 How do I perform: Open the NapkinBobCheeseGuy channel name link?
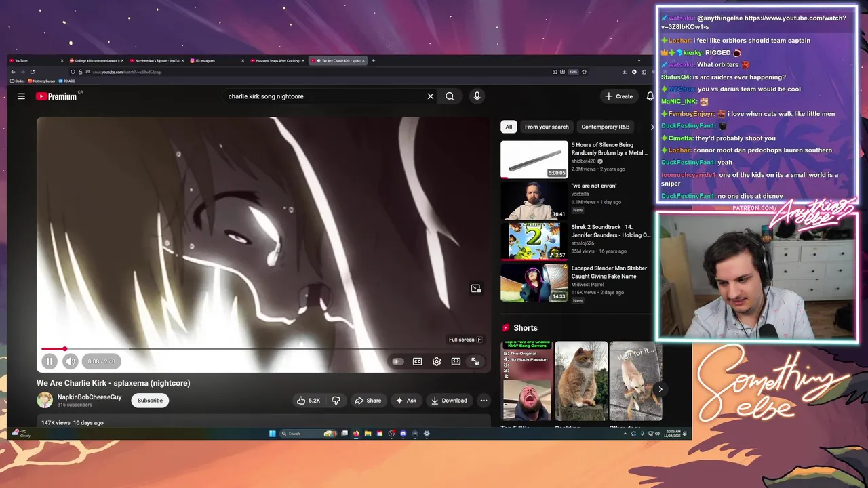[90, 397]
